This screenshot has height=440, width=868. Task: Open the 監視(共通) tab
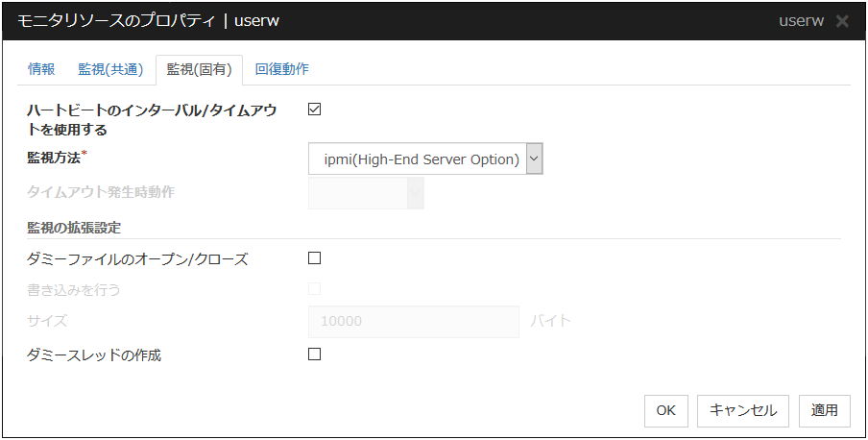[x=110, y=69]
